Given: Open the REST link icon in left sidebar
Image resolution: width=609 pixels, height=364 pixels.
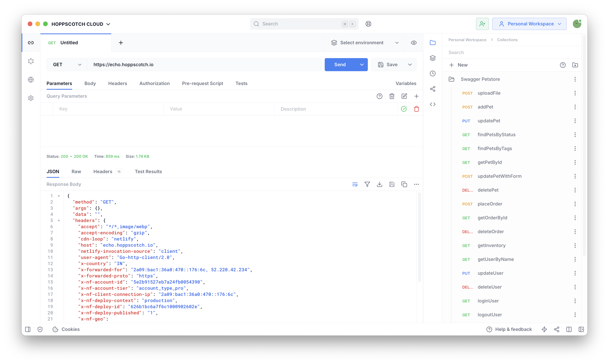Looking at the screenshot, I should tap(31, 43).
